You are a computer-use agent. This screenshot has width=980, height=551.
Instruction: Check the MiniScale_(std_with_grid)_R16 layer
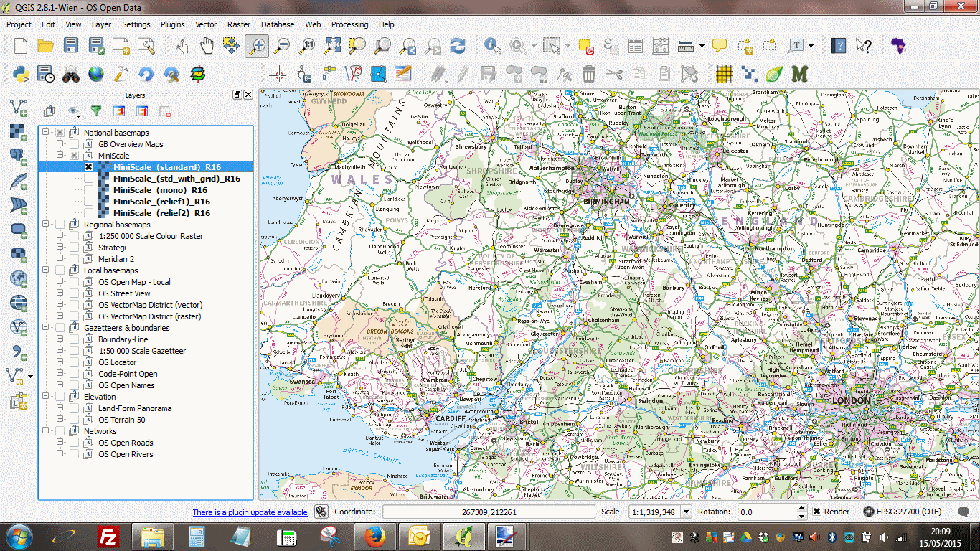pyautogui.click(x=88, y=179)
